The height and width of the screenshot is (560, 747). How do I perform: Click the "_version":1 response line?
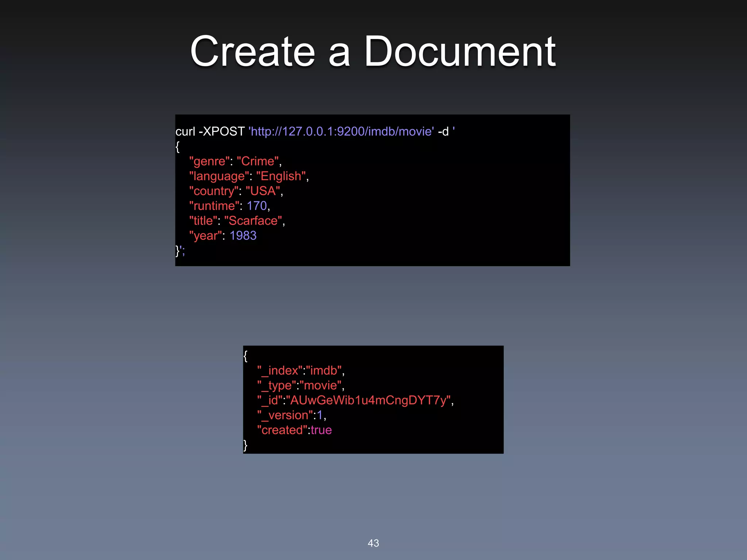[292, 416]
